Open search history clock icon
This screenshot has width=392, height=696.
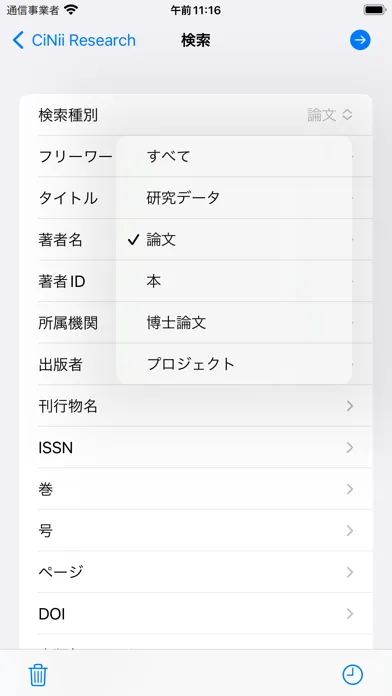pos(352,675)
